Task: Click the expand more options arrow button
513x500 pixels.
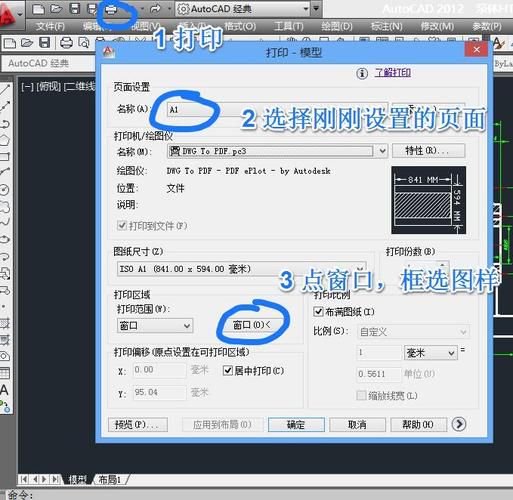Action: tap(459, 424)
